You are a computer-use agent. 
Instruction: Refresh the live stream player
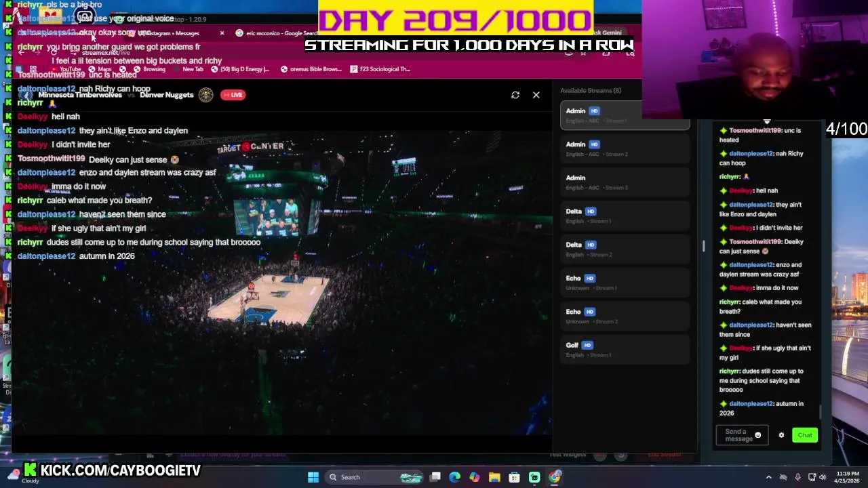click(x=515, y=95)
